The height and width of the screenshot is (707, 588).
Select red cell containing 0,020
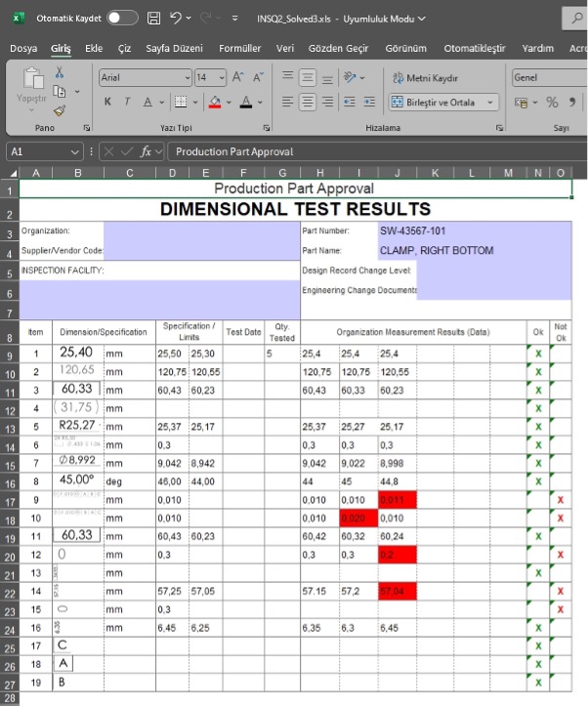(x=358, y=519)
